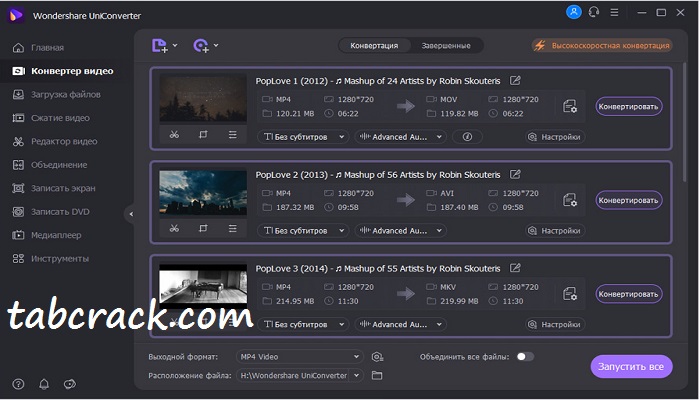
Task: Open Записать экран in sidebar
Action: pyautogui.click(x=54, y=188)
